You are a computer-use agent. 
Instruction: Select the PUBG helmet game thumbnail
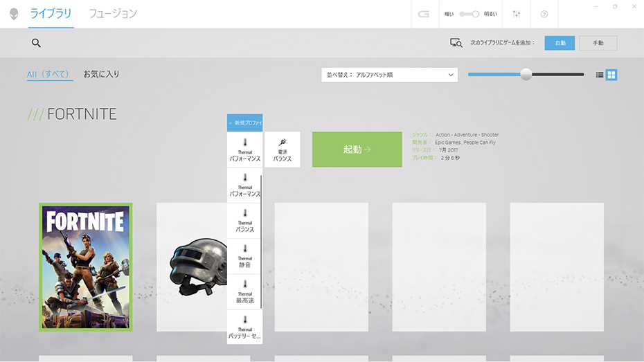pos(192,266)
